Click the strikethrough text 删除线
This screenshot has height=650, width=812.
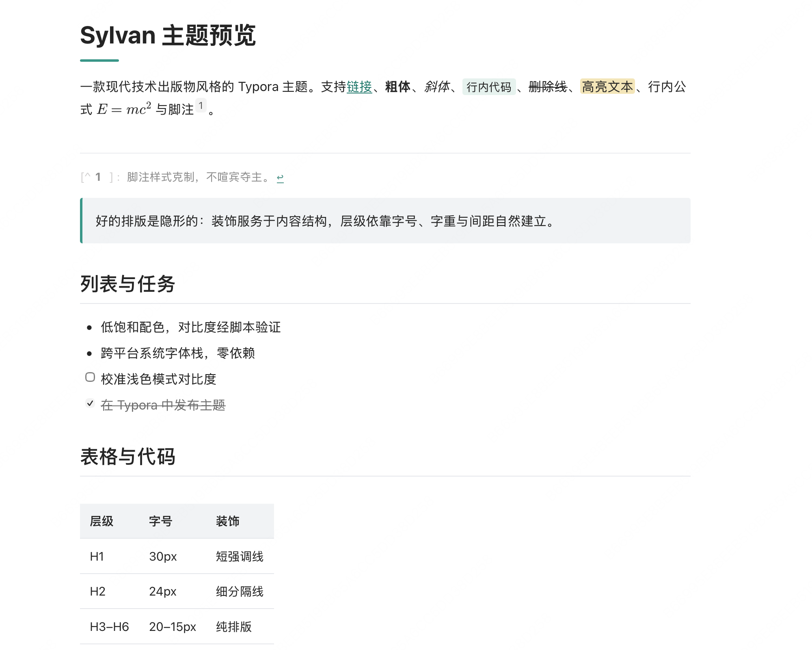pyautogui.click(x=548, y=87)
